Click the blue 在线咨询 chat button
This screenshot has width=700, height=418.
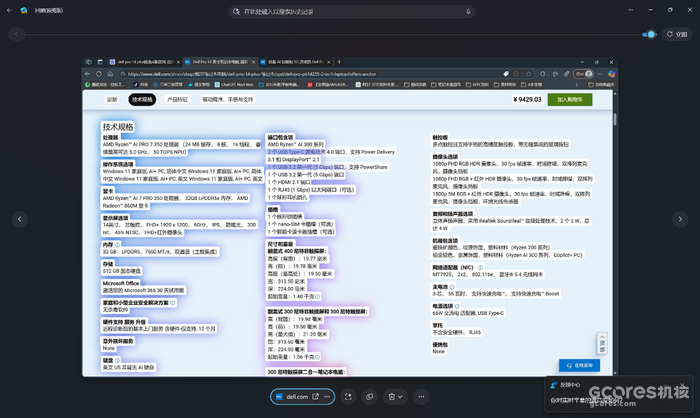pos(579,365)
